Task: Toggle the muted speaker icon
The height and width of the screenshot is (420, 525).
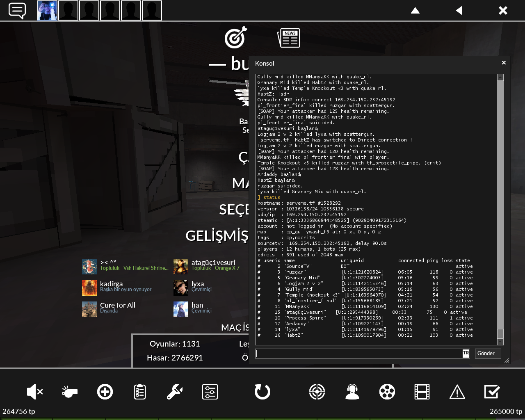Action: coord(34,392)
